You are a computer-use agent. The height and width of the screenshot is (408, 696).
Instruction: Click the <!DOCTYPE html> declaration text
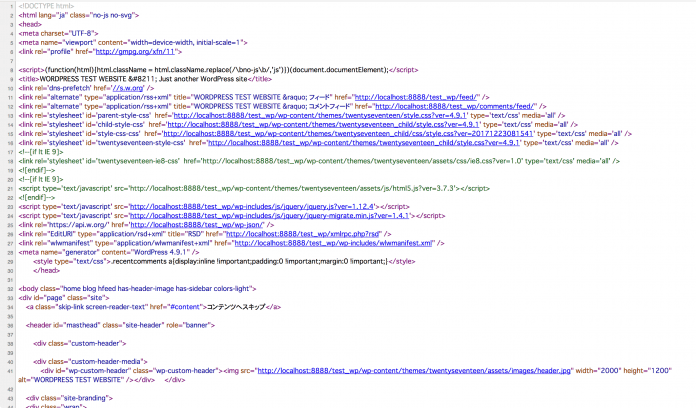[46, 6]
